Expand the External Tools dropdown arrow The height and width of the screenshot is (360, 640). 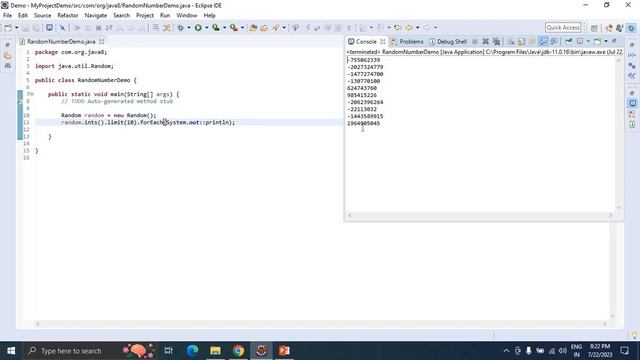(x=242, y=28)
